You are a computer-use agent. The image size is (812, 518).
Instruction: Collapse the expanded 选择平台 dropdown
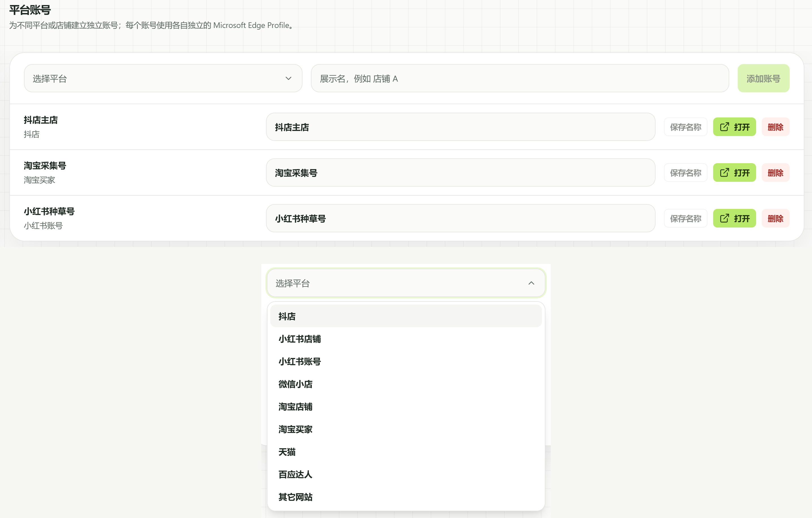[406, 283]
